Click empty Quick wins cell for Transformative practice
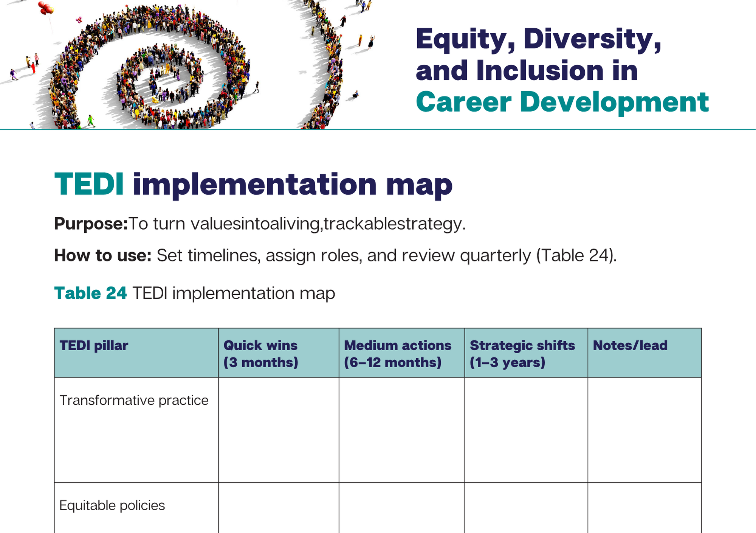 pyautogui.click(x=279, y=430)
